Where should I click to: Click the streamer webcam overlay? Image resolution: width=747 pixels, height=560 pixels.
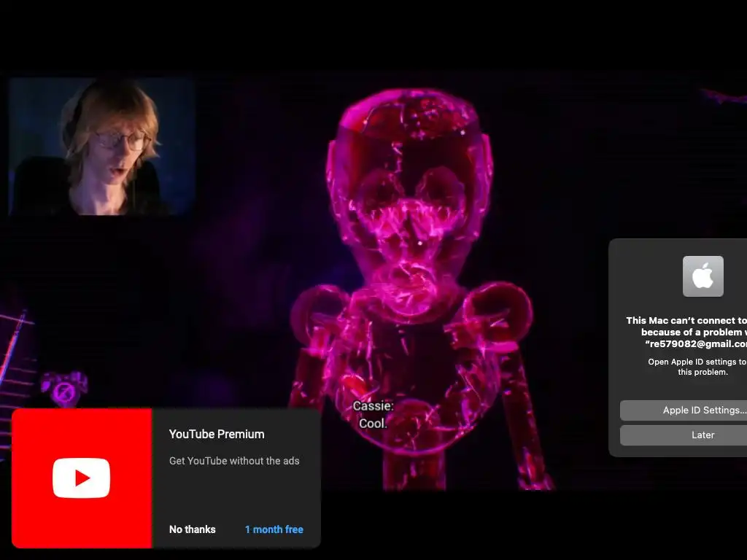(x=102, y=146)
